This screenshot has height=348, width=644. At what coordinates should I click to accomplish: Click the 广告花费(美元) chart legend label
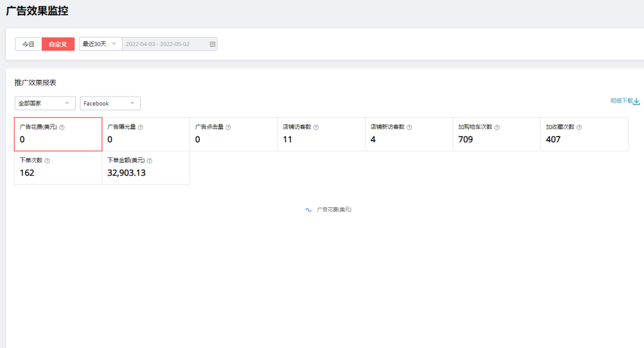pos(335,210)
